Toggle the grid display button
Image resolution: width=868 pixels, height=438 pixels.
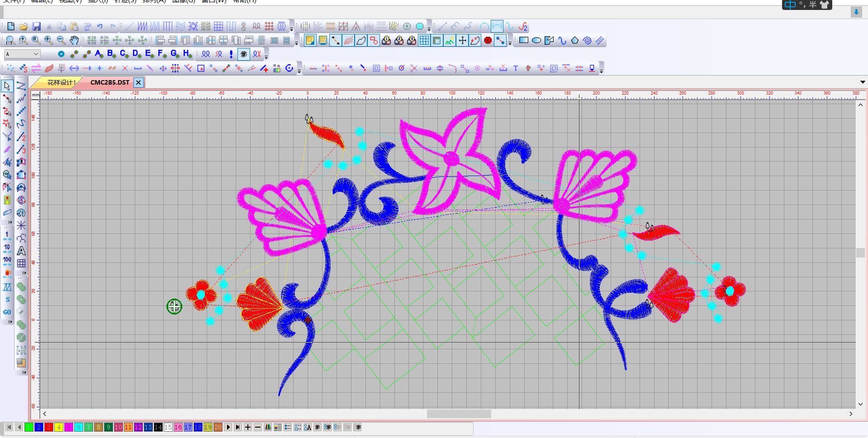coord(424,41)
